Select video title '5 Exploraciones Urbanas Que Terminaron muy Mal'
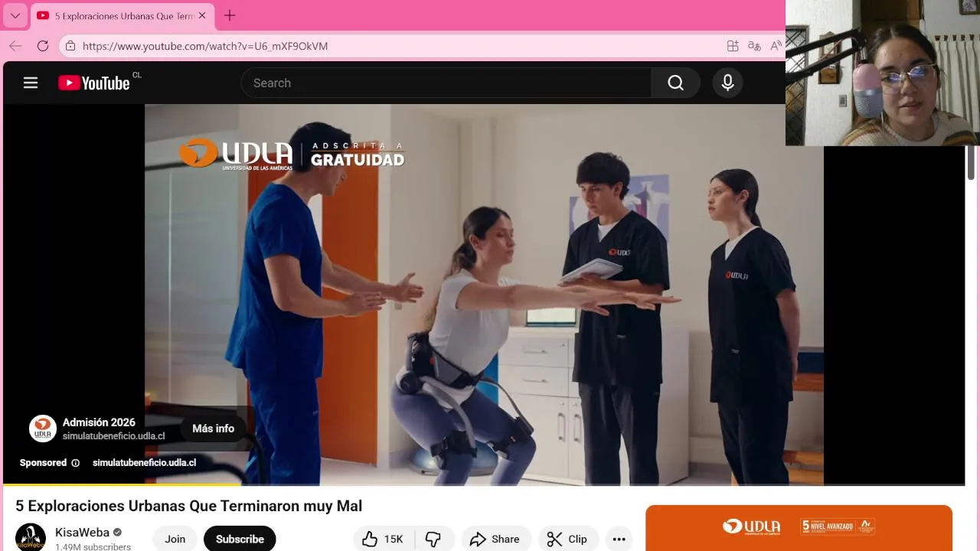The image size is (980, 551). [x=188, y=506]
